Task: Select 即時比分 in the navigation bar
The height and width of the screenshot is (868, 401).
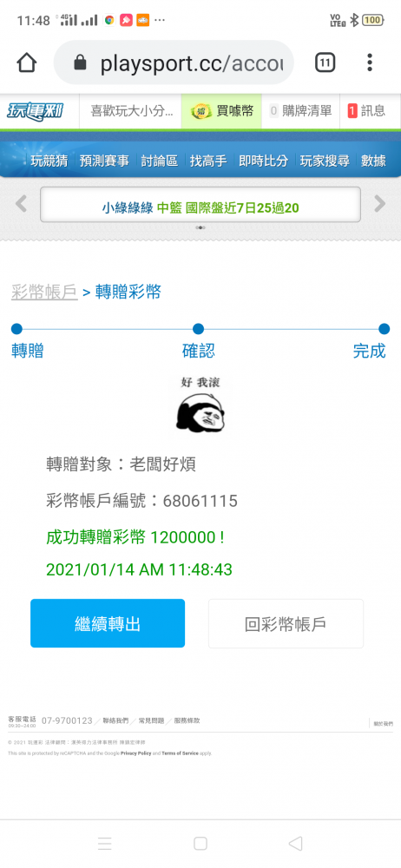Action: [263, 161]
